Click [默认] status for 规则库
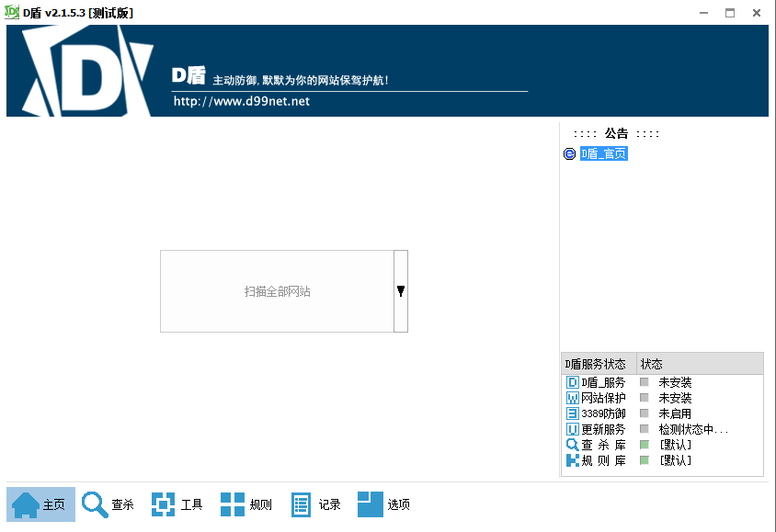Screen dimensions: 776x532 [x=675, y=460]
